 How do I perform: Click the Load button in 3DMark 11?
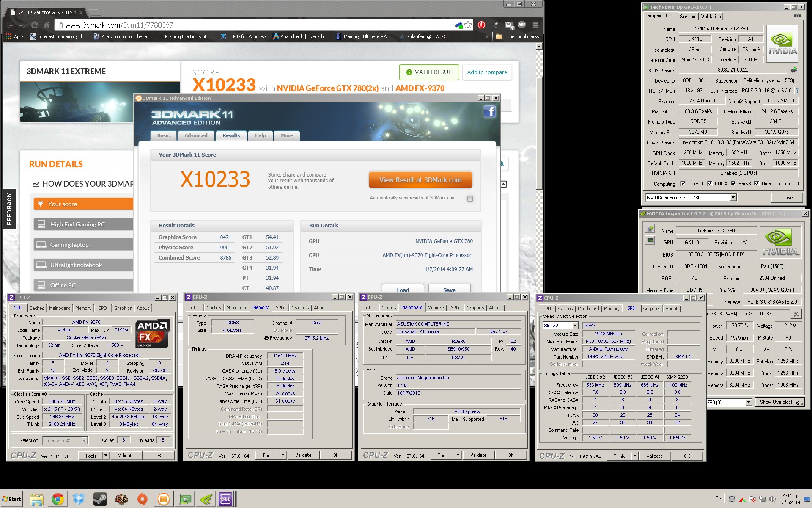[x=403, y=290]
